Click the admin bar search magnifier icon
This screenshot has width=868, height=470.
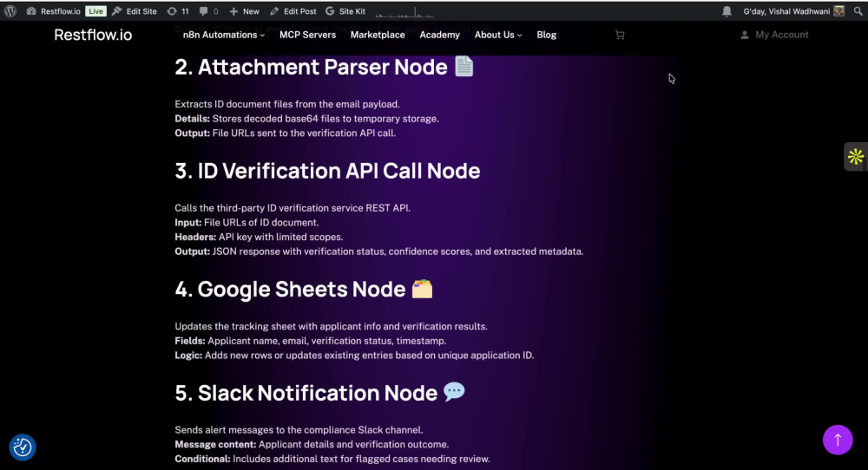(x=858, y=11)
